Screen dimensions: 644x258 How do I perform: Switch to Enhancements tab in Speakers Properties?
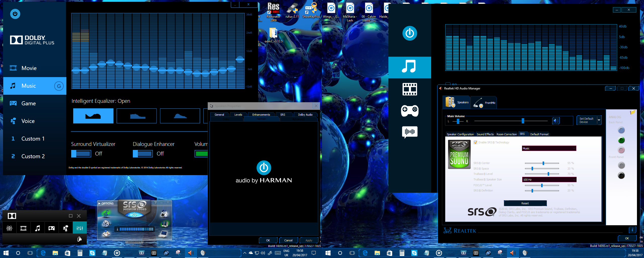pos(261,115)
